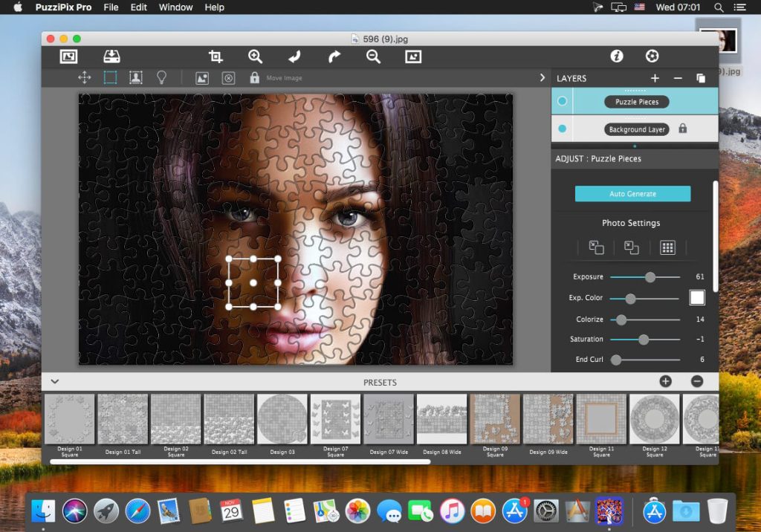Collapse the Presets panel chevron
Screen dimensions: 761x532
click(54, 381)
